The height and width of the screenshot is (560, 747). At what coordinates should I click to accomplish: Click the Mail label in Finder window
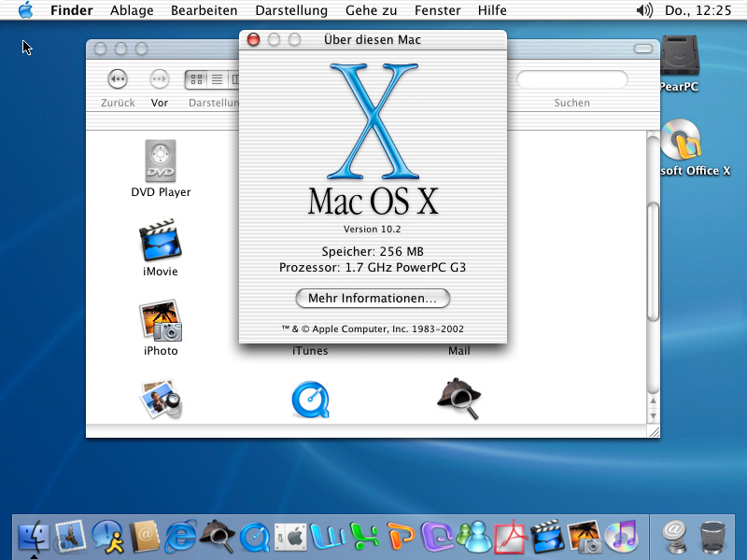point(459,351)
